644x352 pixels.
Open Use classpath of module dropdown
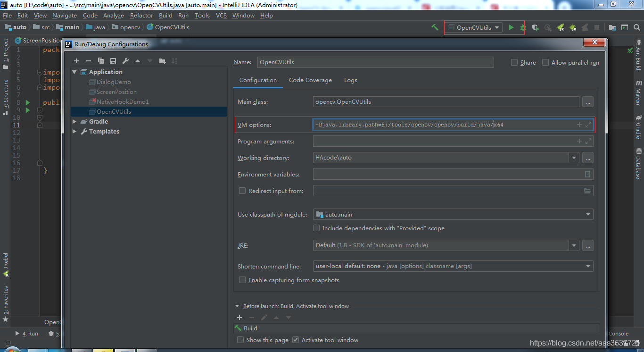588,214
